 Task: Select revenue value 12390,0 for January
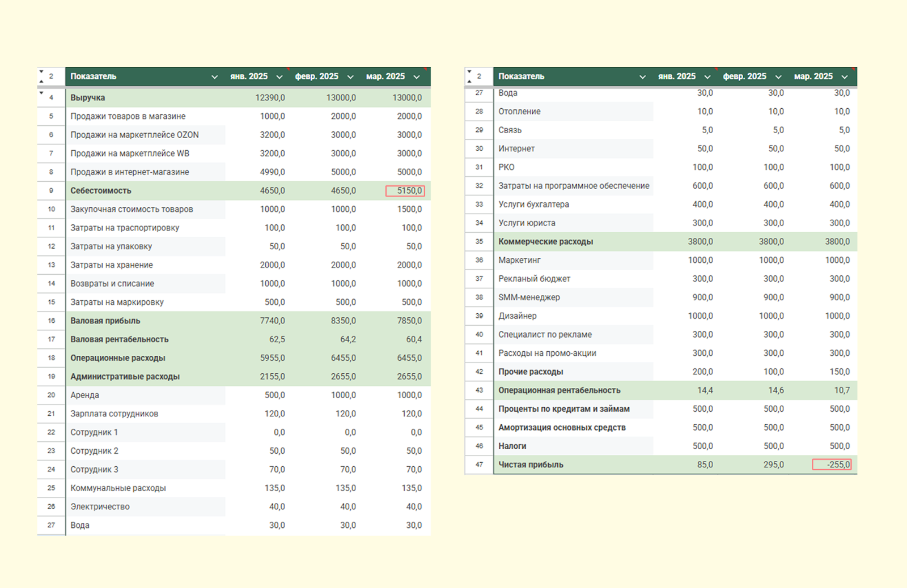270,97
